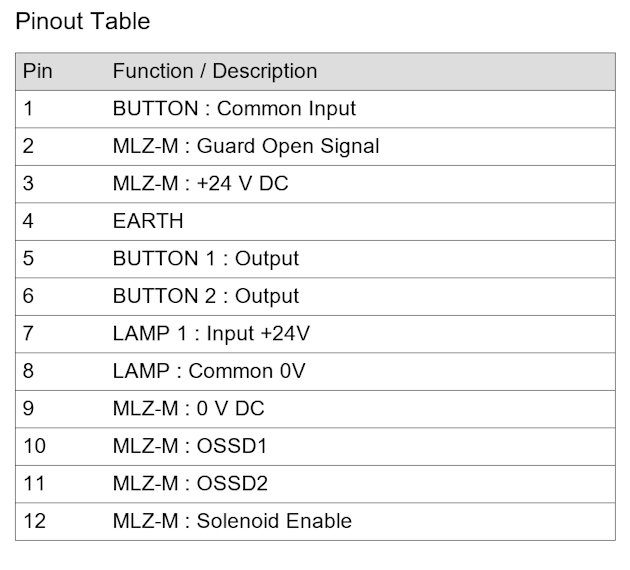Click the Pinout Table heading
This screenshot has width=630, height=570.
83,21
